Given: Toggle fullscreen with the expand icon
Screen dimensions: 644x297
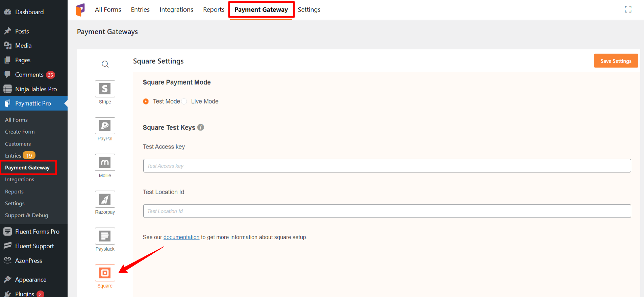Looking at the screenshot, I should pyautogui.click(x=628, y=9).
